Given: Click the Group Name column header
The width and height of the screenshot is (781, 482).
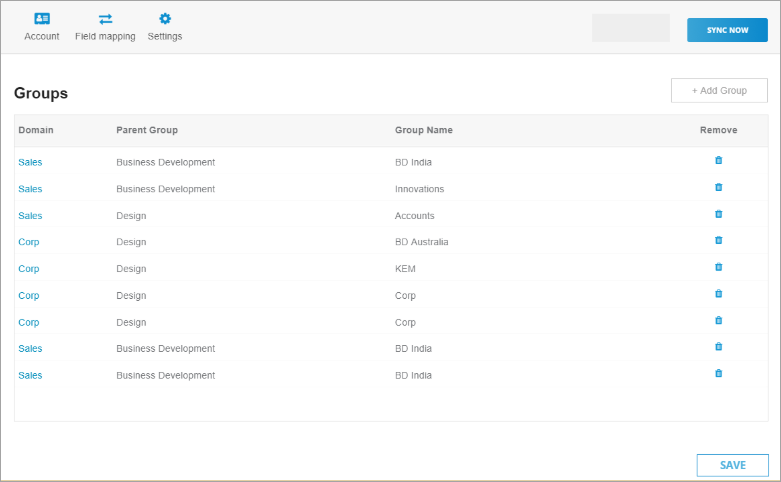Looking at the screenshot, I should point(424,130).
